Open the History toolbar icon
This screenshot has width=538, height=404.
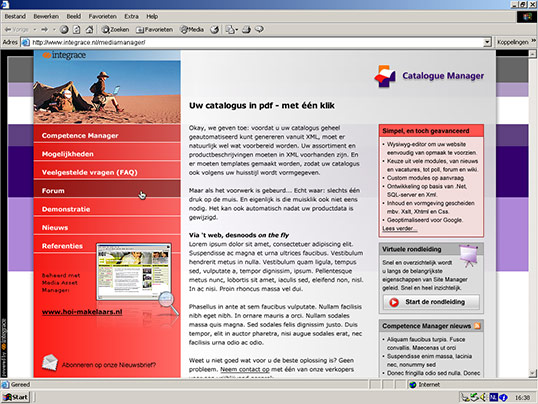coord(215,30)
